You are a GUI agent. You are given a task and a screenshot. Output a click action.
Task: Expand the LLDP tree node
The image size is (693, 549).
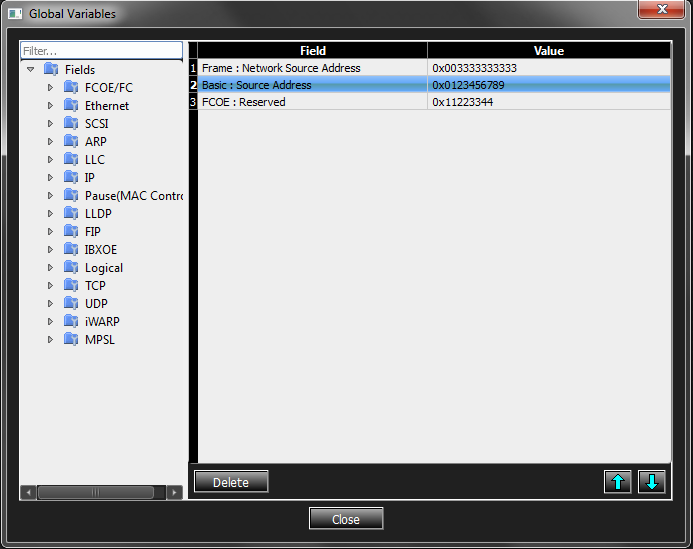point(50,214)
